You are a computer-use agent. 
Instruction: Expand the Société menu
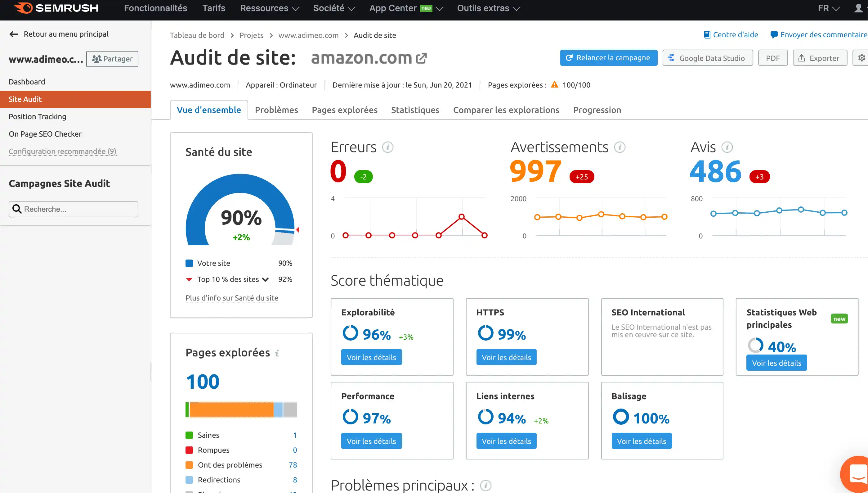pos(334,8)
